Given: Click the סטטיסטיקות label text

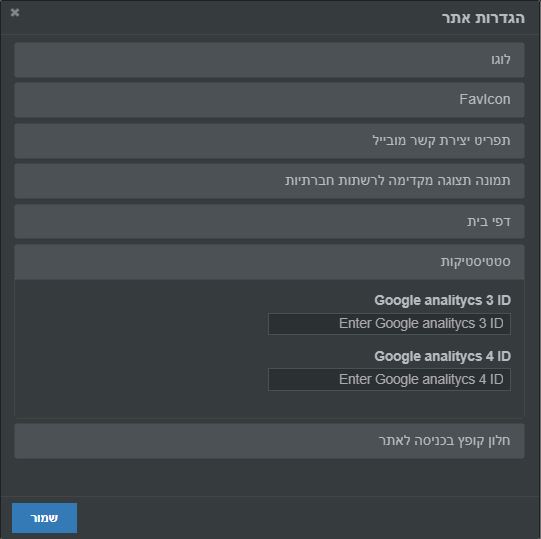Looking at the screenshot, I should coord(475,262).
